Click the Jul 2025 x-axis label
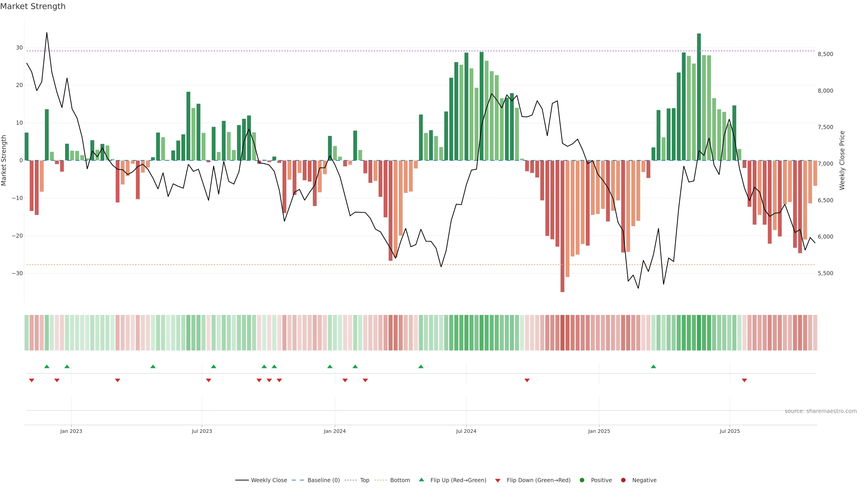 (729, 431)
